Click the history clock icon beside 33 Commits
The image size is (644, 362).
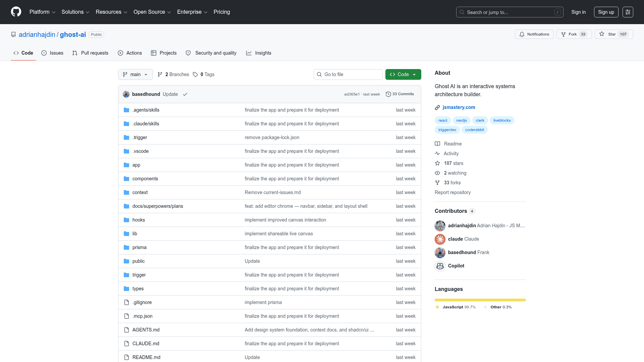click(388, 94)
